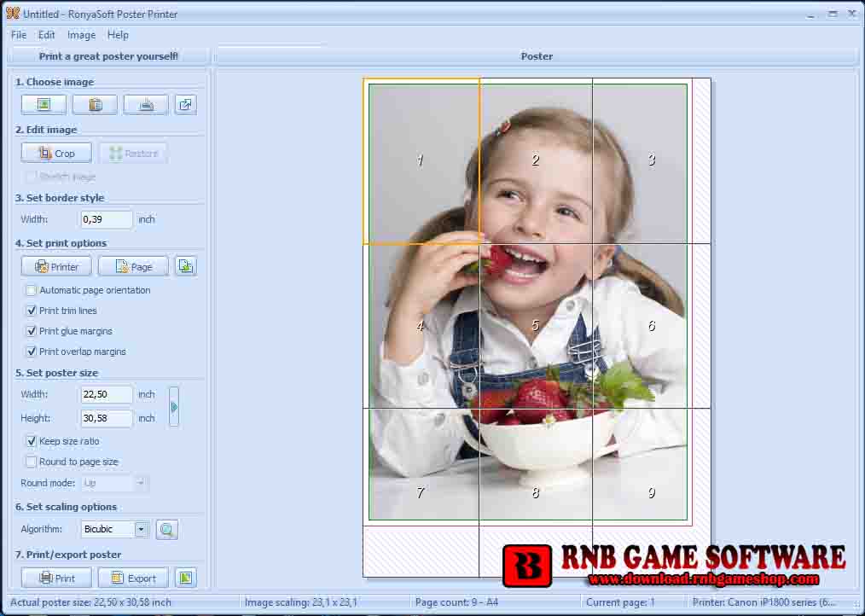Image resolution: width=865 pixels, height=616 pixels.
Task: Load an image from file in Choose image
Action: click(x=44, y=104)
